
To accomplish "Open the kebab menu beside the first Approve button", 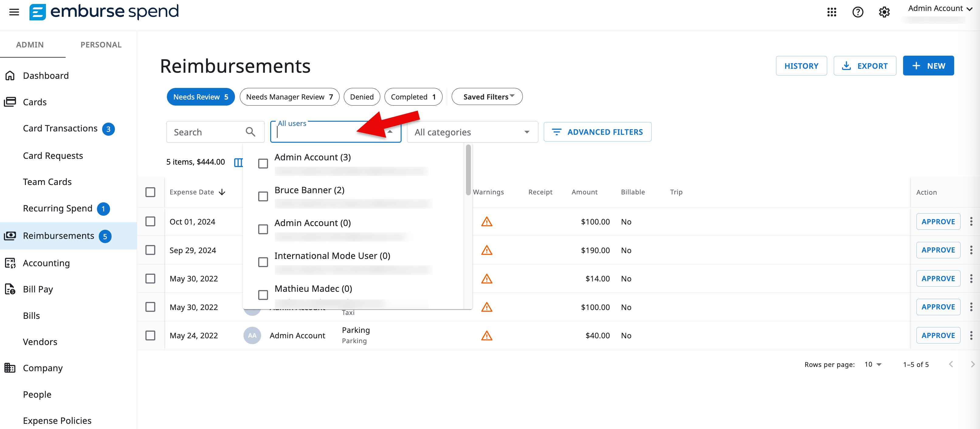I will [x=971, y=221].
